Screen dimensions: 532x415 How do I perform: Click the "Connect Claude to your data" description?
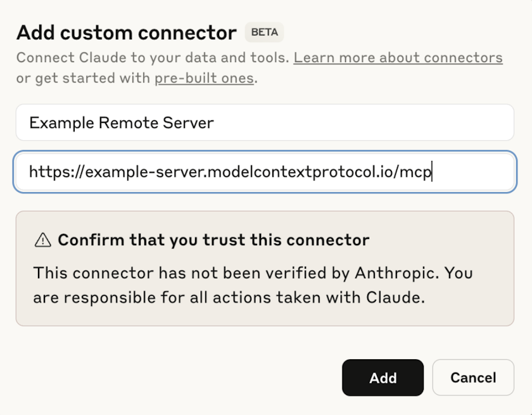(152, 57)
